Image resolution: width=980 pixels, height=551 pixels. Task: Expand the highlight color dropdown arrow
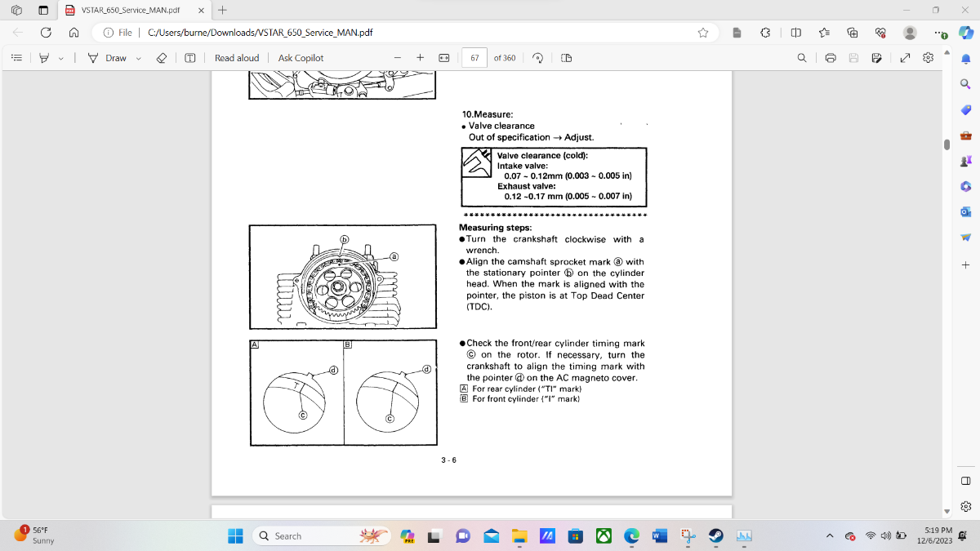(x=60, y=58)
